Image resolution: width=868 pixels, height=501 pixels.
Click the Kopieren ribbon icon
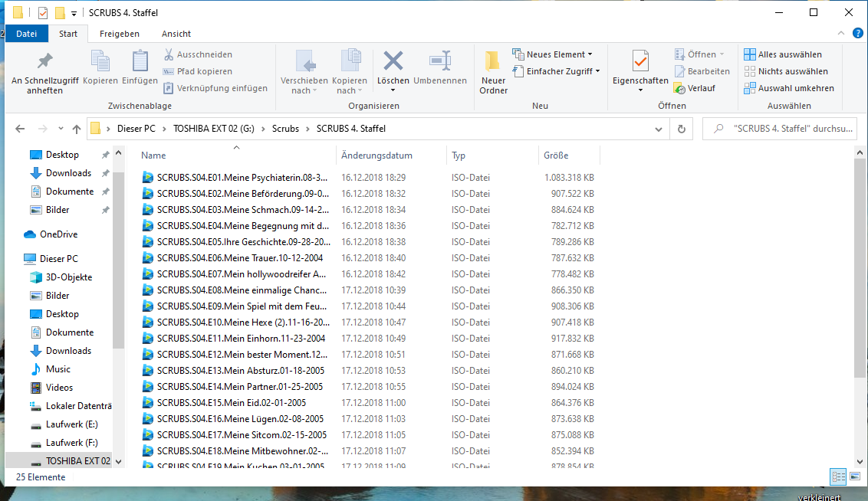[x=100, y=61]
